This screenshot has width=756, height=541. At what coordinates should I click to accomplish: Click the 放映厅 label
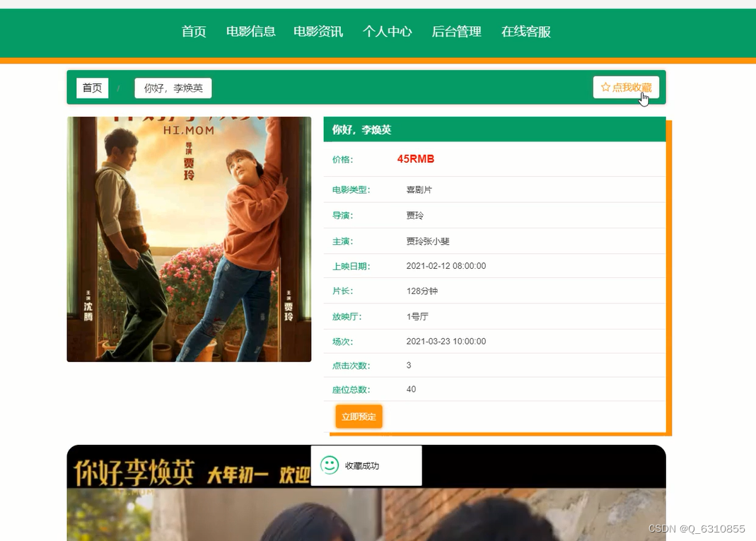point(347,317)
